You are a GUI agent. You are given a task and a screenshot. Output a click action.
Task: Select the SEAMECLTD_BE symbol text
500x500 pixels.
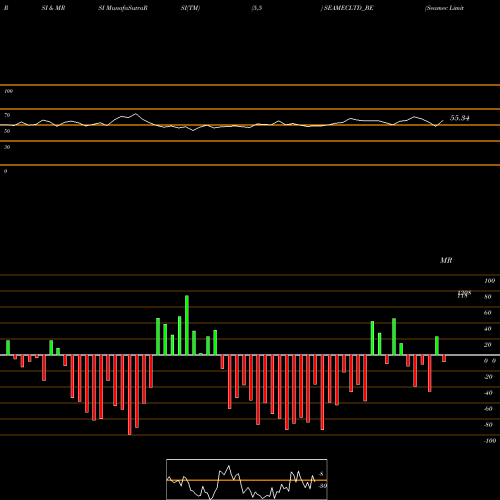349,8
